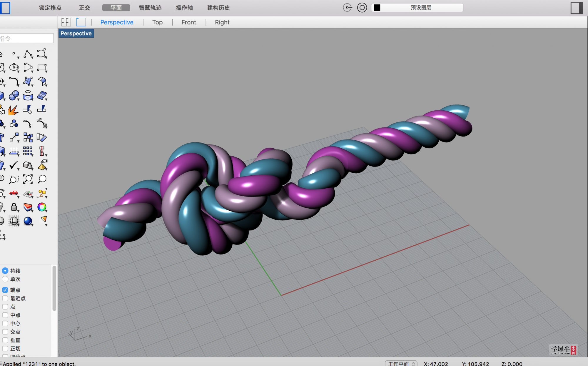Toggle 平面 planar mode
Image resolution: width=588 pixels, height=366 pixels.
[116, 8]
